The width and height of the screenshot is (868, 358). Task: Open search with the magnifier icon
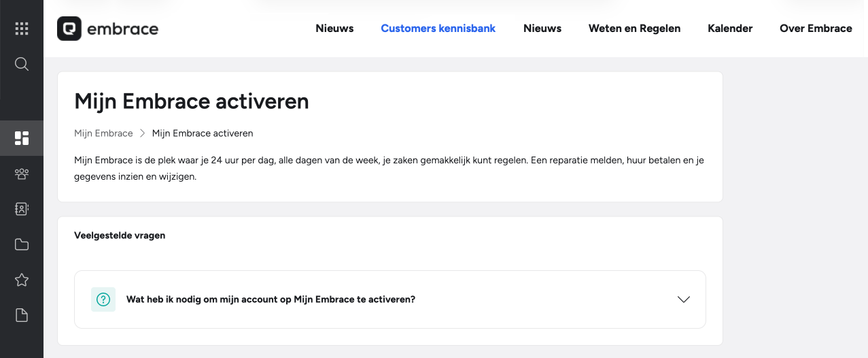tap(22, 65)
